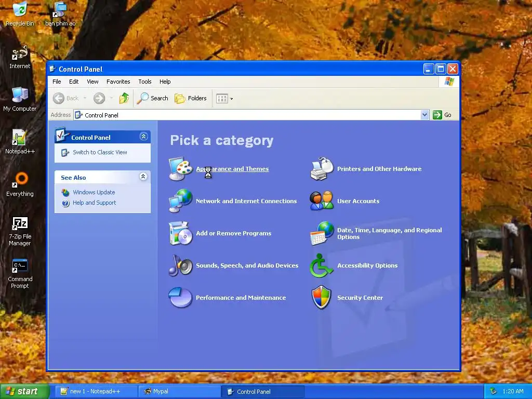Open the Views dropdown in toolbar
Viewport: 532px width, 399px height.
click(x=224, y=98)
